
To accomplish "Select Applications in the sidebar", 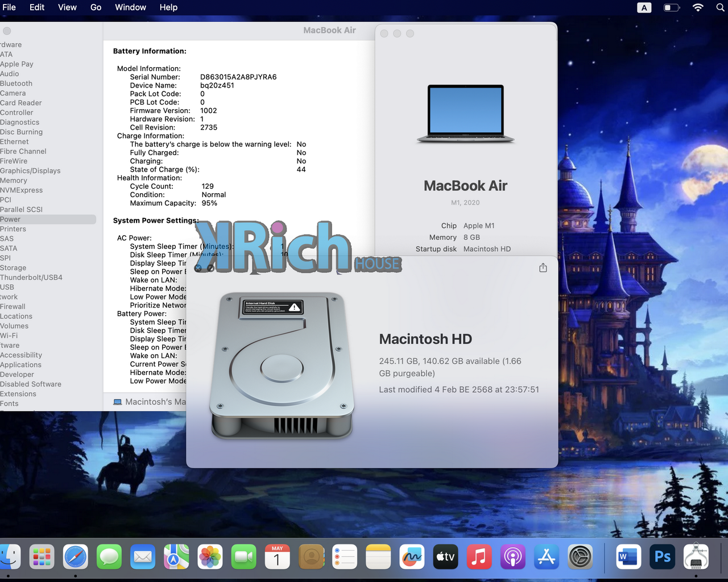I will click(20, 365).
